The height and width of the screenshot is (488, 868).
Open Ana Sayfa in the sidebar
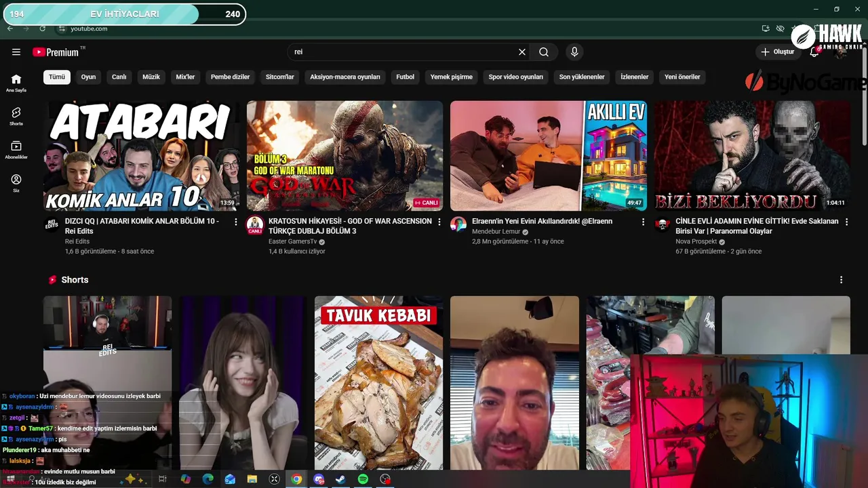[16, 83]
